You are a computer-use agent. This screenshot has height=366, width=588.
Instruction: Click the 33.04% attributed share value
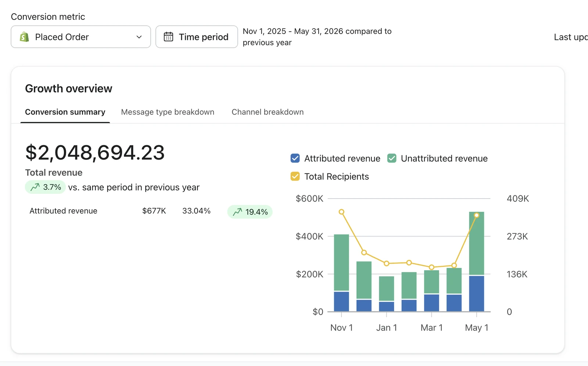(196, 211)
